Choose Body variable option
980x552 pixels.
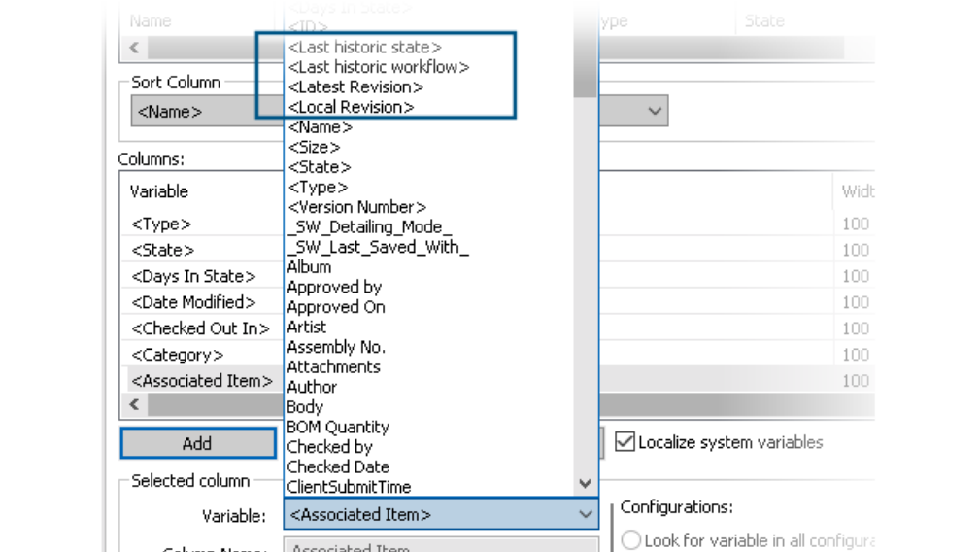click(305, 407)
